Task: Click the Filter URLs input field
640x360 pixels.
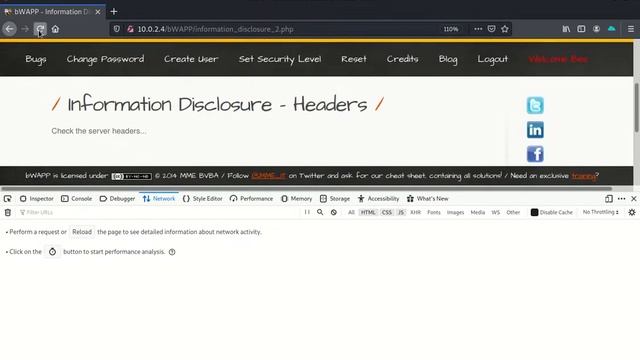Action: click(x=159, y=212)
